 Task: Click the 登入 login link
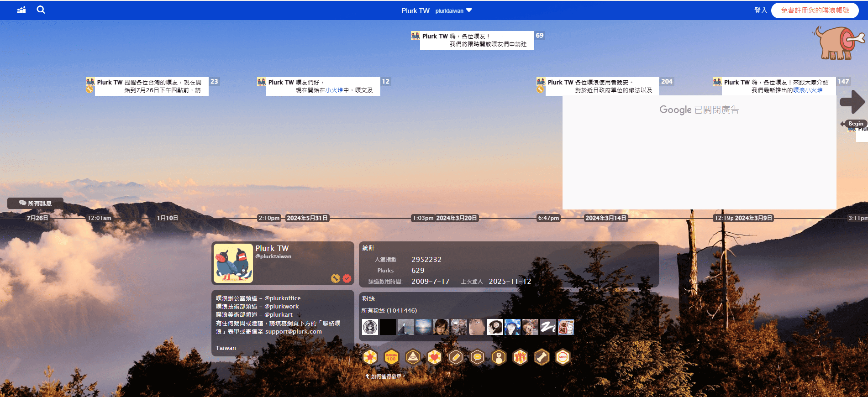(x=760, y=10)
